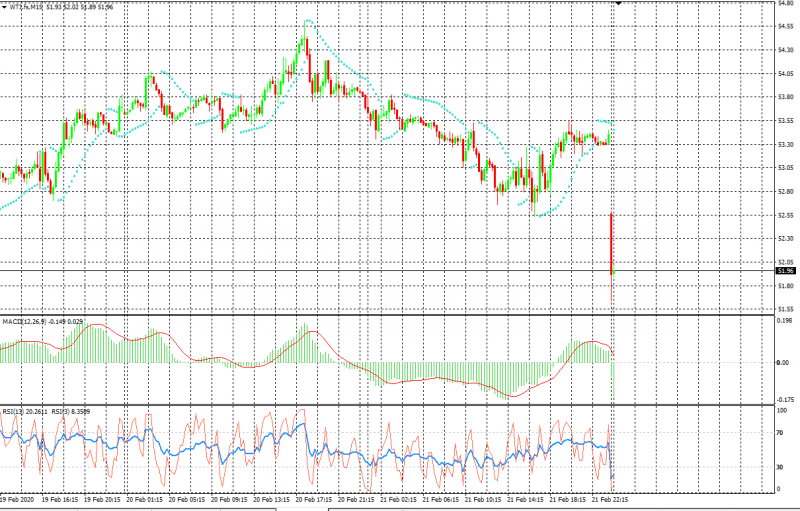This screenshot has height=511, width=800.
Task: Click the -0.175 label on MACD scale
Action: tap(787, 398)
